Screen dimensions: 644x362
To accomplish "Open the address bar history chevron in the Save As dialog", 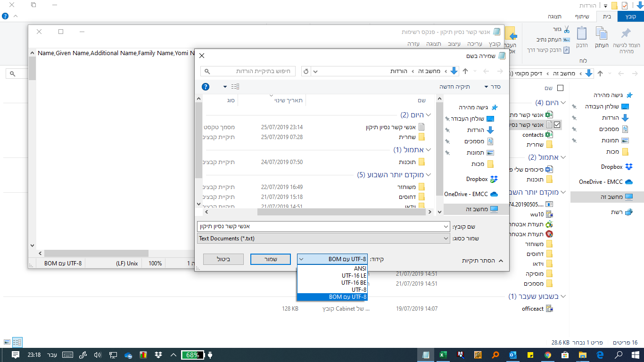I will [x=315, y=71].
